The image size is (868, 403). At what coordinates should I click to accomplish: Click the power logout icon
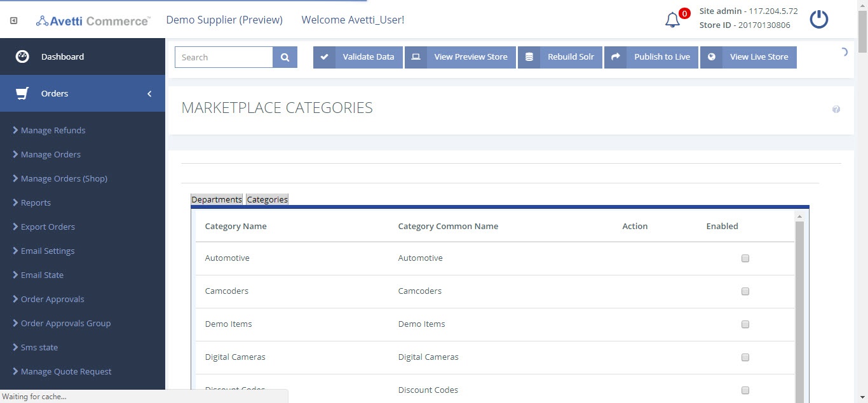pos(818,19)
